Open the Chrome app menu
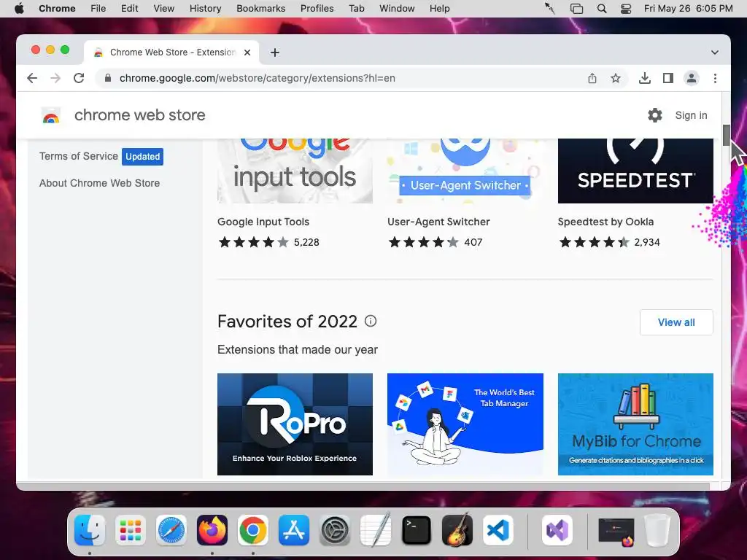Screen dimensions: 747x560 pyautogui.click(x=57, y=9)
